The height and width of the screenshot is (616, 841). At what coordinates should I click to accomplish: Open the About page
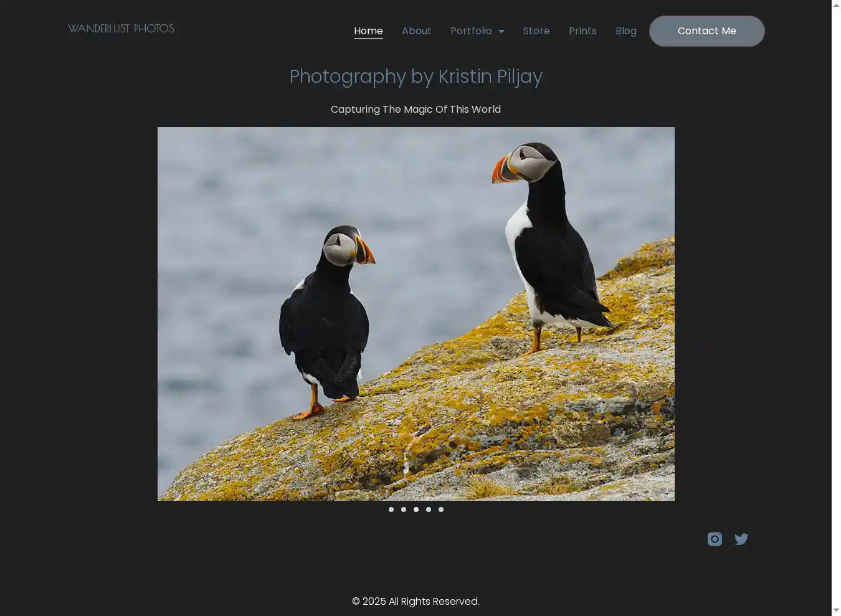pyautogui.click(x=416, y=31)
